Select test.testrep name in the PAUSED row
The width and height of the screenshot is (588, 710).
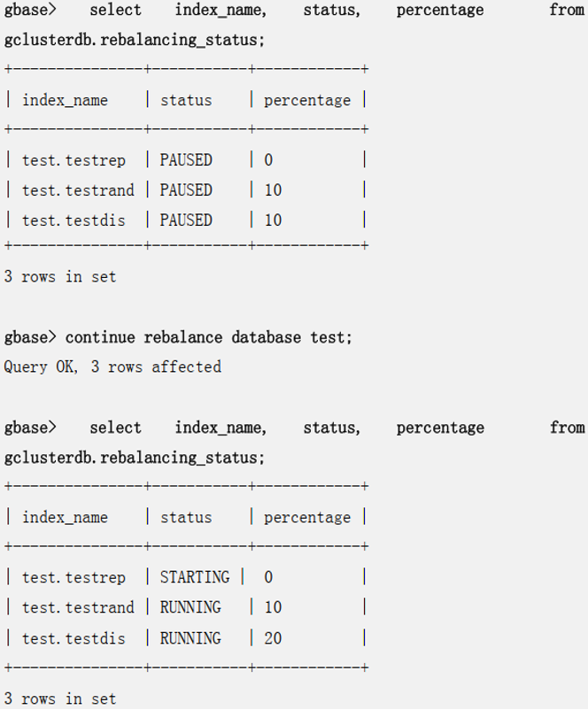pyautogui.click(x=74, y=160)
